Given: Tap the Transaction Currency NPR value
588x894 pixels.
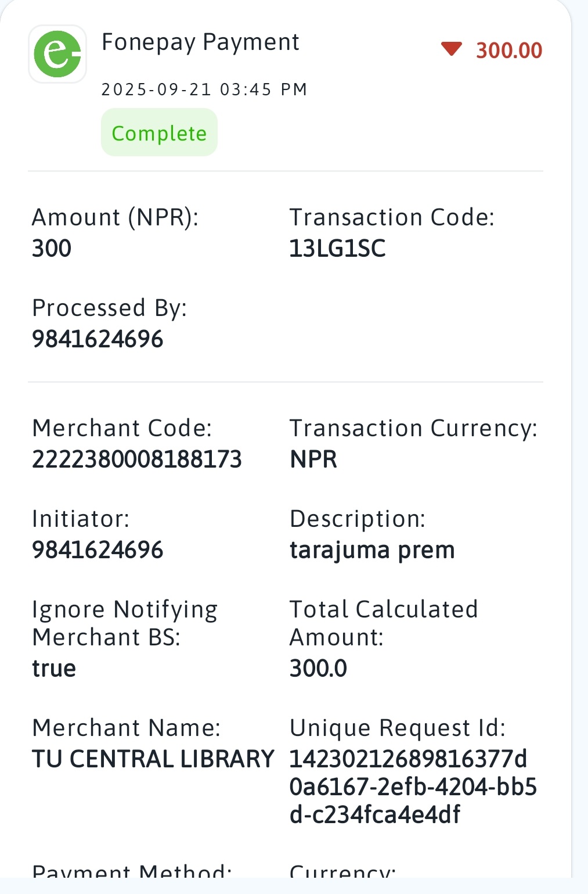Looking at the screenshot, I should coord(313,459).
